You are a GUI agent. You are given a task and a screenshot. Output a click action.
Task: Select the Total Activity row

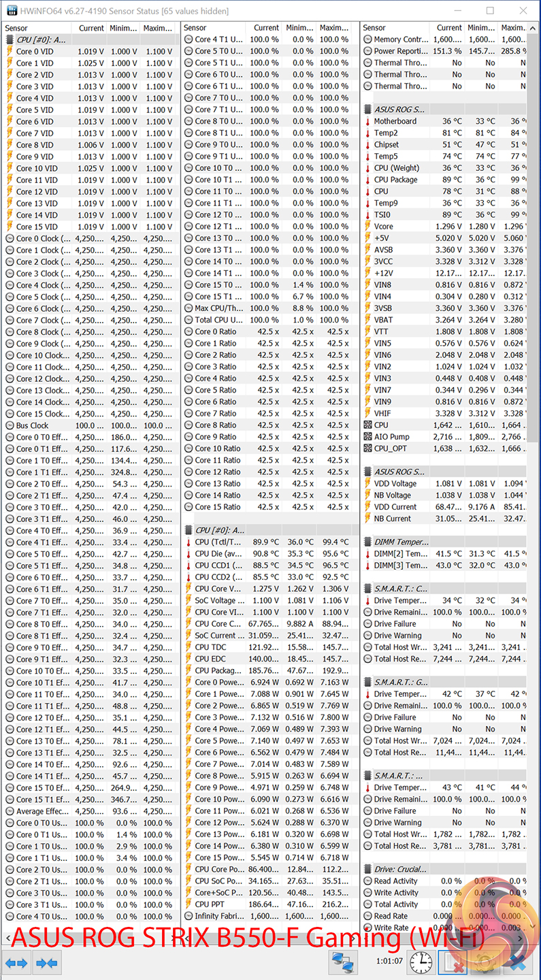click(444, 904)
